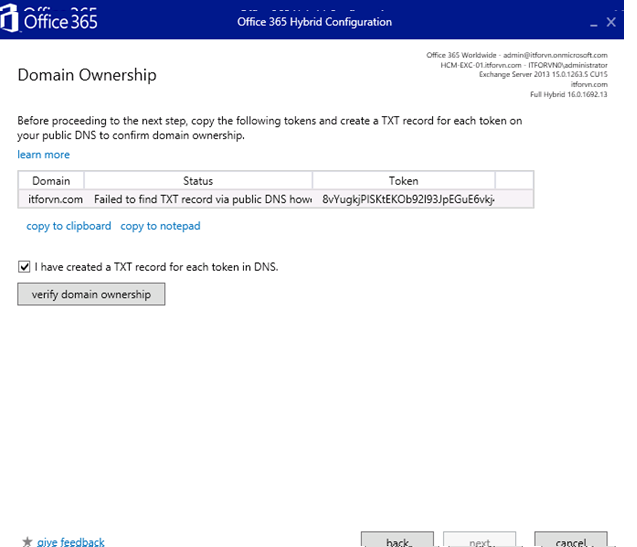
Task: Click the star icon beside give feedback
Action: point(27,541)
